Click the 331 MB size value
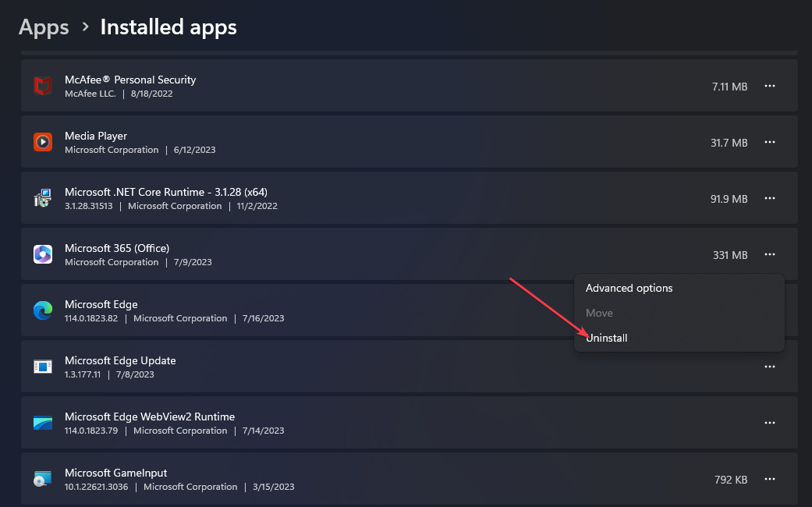This screenshot has width=812, height=507. (730, 255)
